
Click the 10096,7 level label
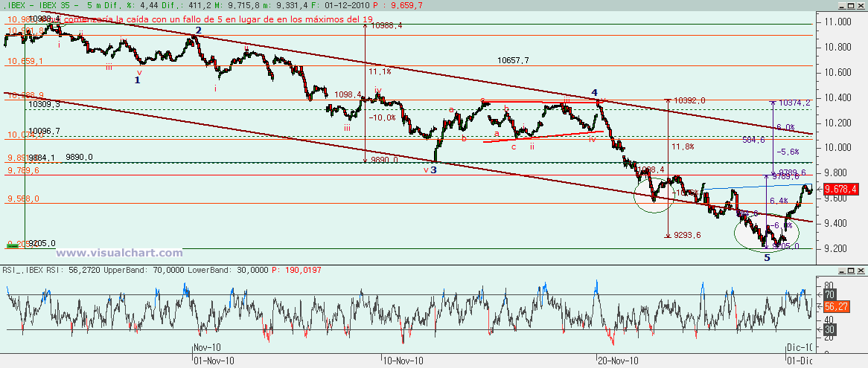[44, 131]
